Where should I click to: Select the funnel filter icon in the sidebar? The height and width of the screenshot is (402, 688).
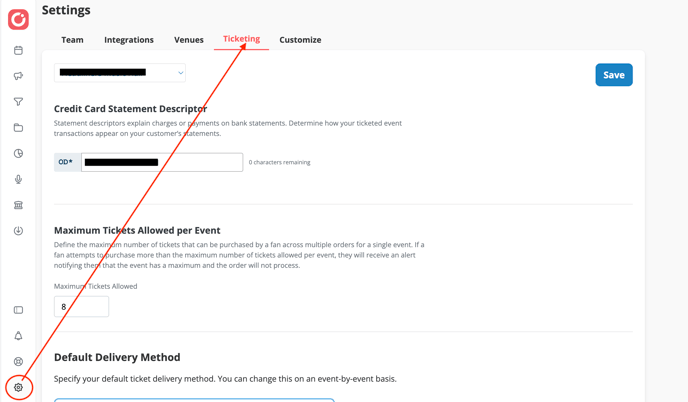pyautogui.click(x=18, y=102)
